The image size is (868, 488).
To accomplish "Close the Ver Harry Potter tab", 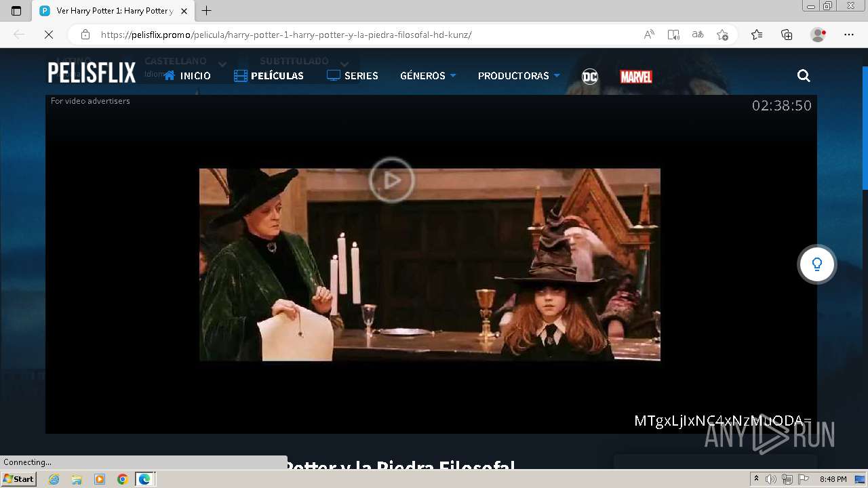I will 184,11.
